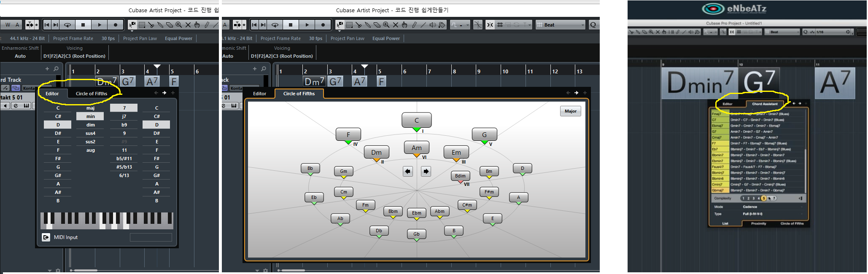
Task: Toggle Cycle loop in left window transport
Action: [x=67, y=25]
